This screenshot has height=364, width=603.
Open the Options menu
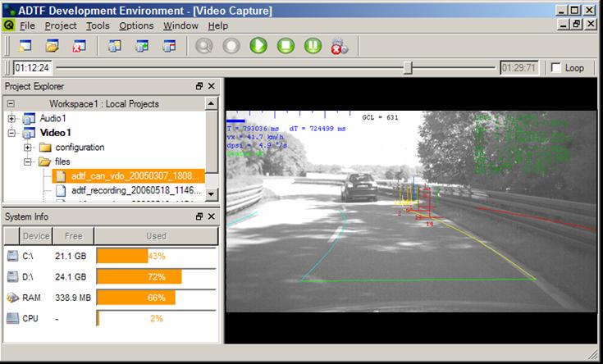click(136, 25)
